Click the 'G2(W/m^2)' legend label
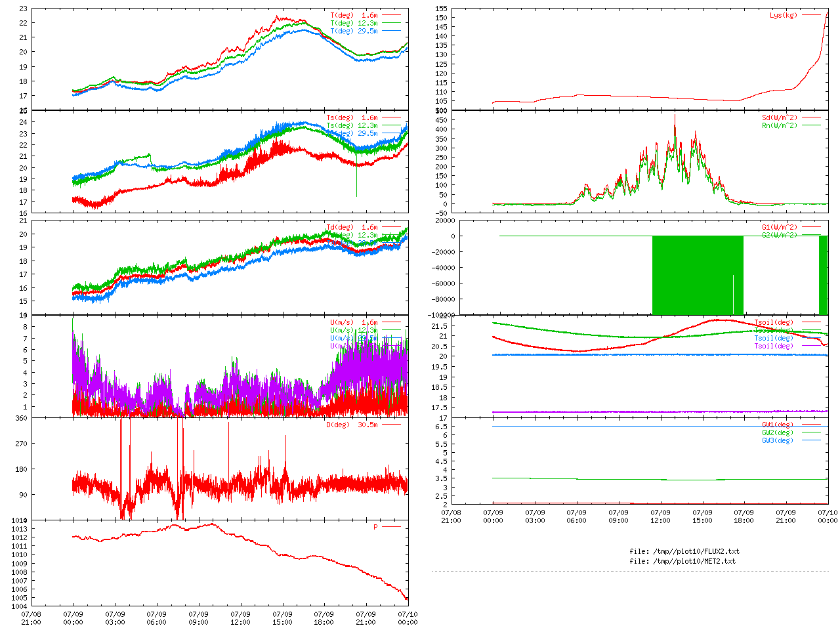The width and height of the screenshot is (840, 630). [780, 236]
